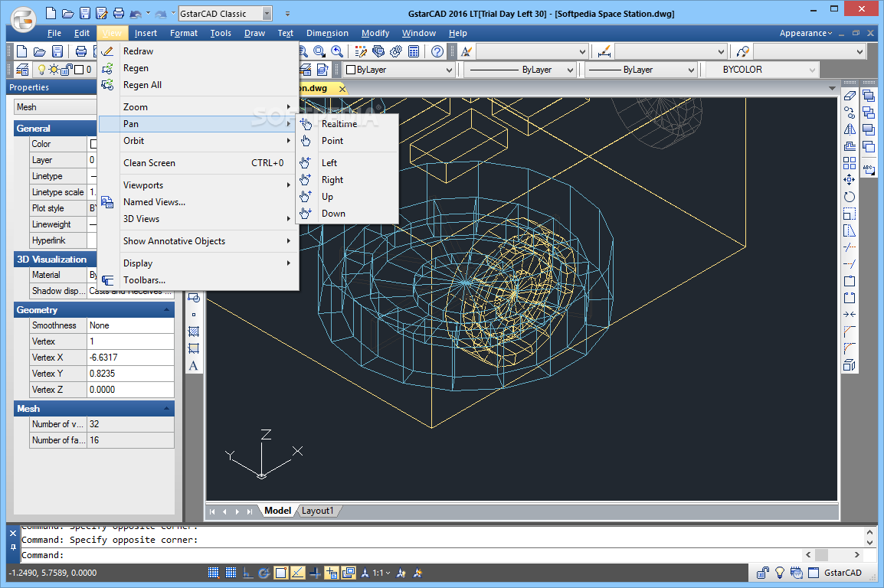Select the Stretch tool

pos(850,231)
